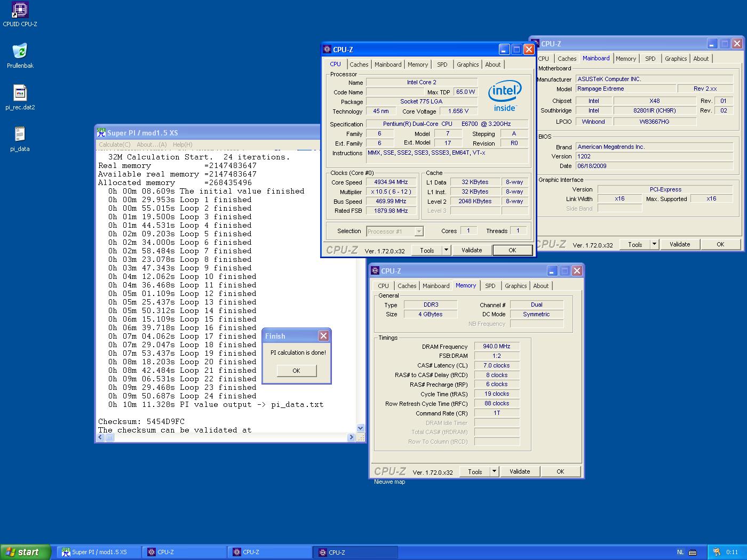Confirm PI calculation done with OK
This screenshot has height=560, width=747.
click(296, 371)
